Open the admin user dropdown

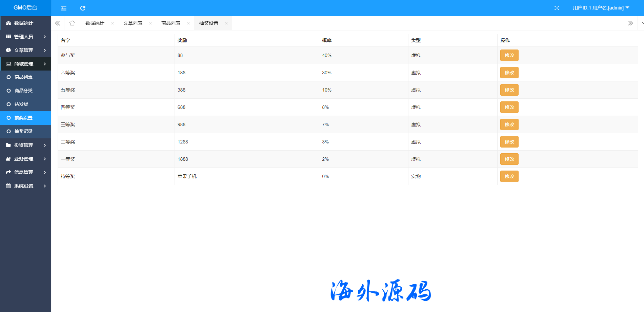(x=601, y=8)
